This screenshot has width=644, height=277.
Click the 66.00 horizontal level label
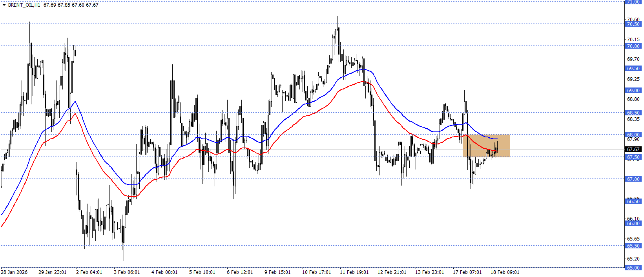633,224
